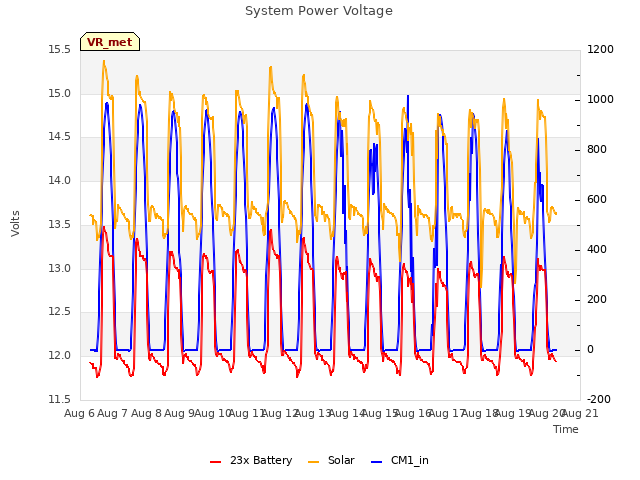Click the 14.5 left axis tick label
Viewport: 640px width, 480px height.
pos(60,137)
